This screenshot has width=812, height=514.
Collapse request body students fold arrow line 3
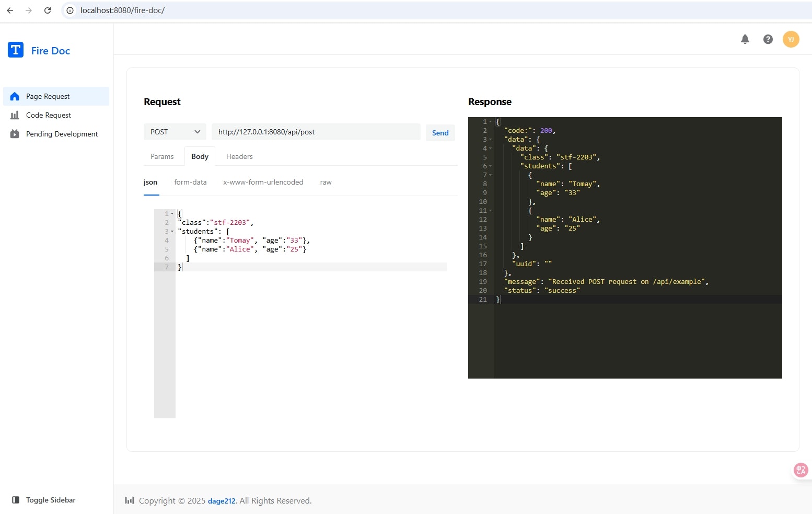172,231
